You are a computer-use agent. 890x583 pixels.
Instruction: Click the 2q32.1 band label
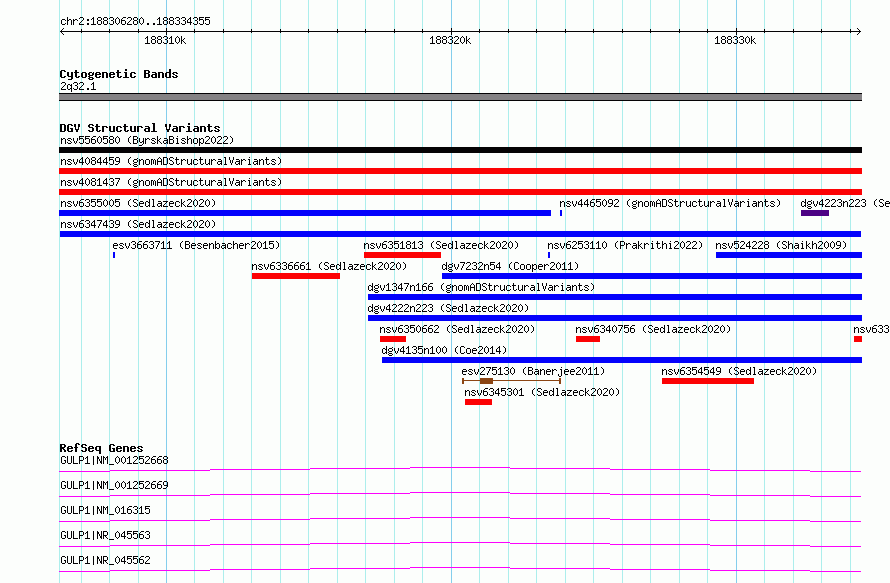(x=78, y=86)
